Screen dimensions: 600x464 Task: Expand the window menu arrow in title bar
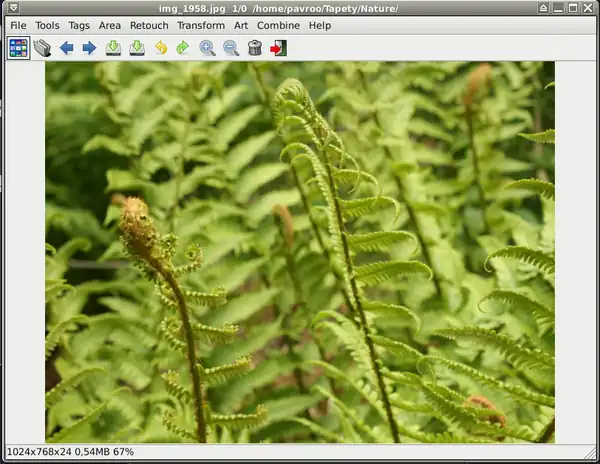(13, 8)
